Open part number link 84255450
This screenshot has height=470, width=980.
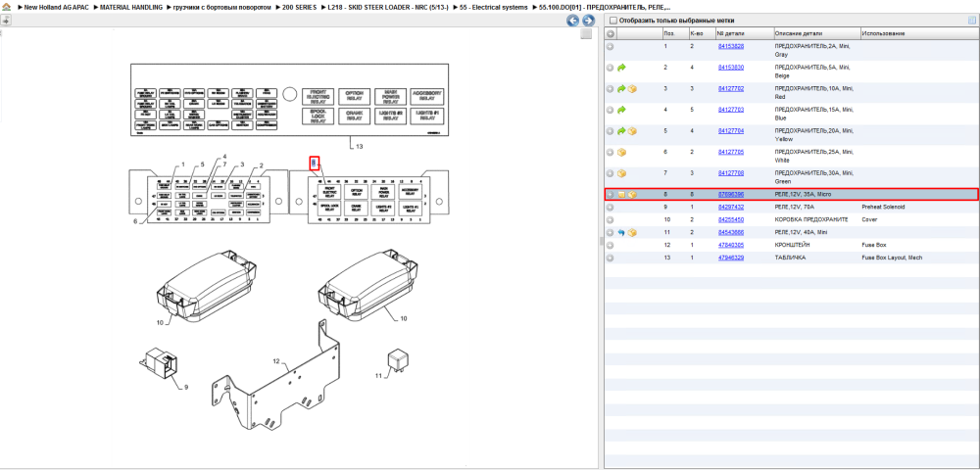731,219
